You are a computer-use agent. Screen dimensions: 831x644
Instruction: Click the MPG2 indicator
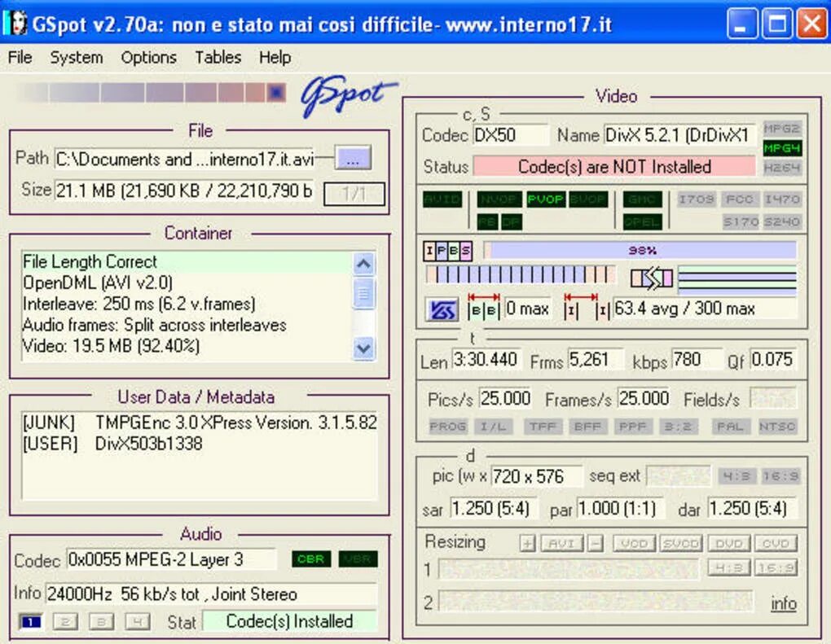782,129
